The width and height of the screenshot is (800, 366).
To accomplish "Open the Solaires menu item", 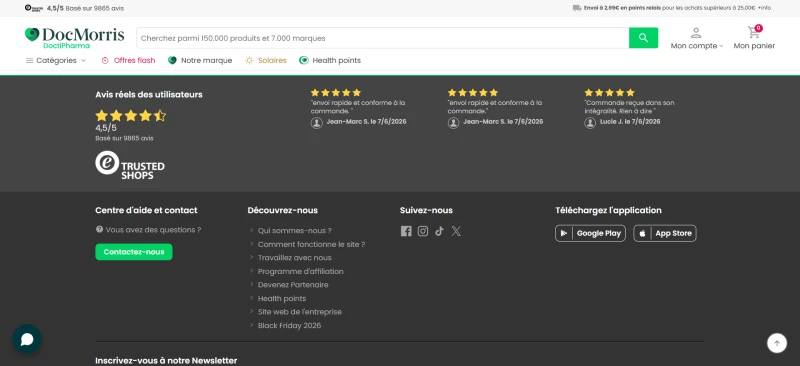I will [x=266, y=60].
